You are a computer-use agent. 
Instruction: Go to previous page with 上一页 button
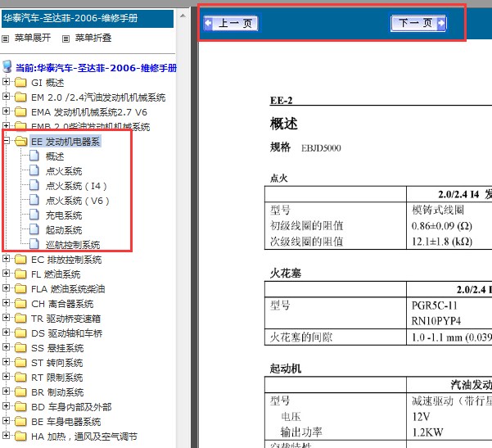(231, 23)
